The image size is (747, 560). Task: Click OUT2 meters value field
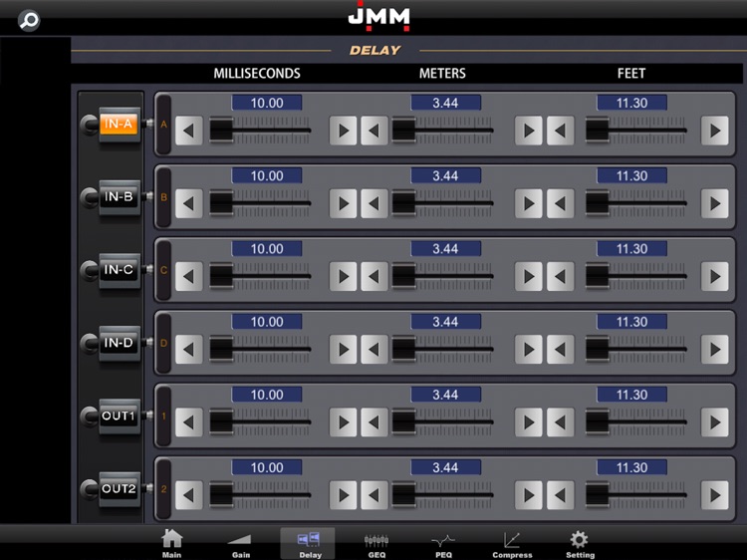pos(445,467)
